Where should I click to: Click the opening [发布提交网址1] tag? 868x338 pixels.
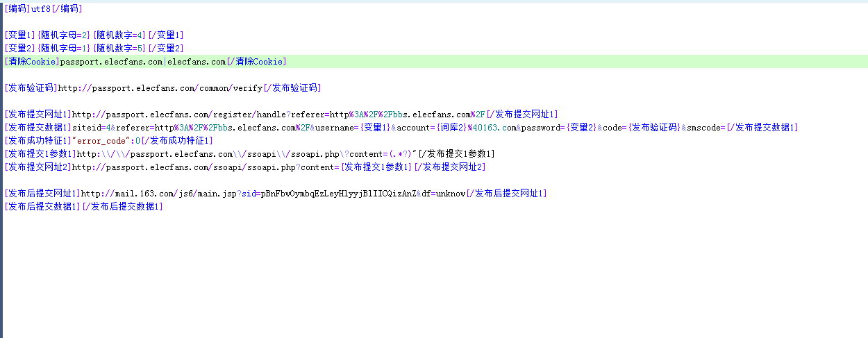point(37,115)
